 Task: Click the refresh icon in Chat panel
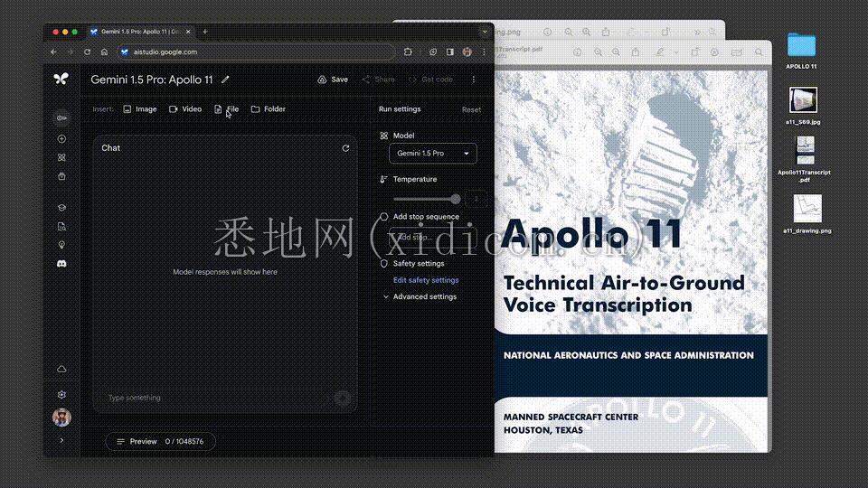click(345, 148)
